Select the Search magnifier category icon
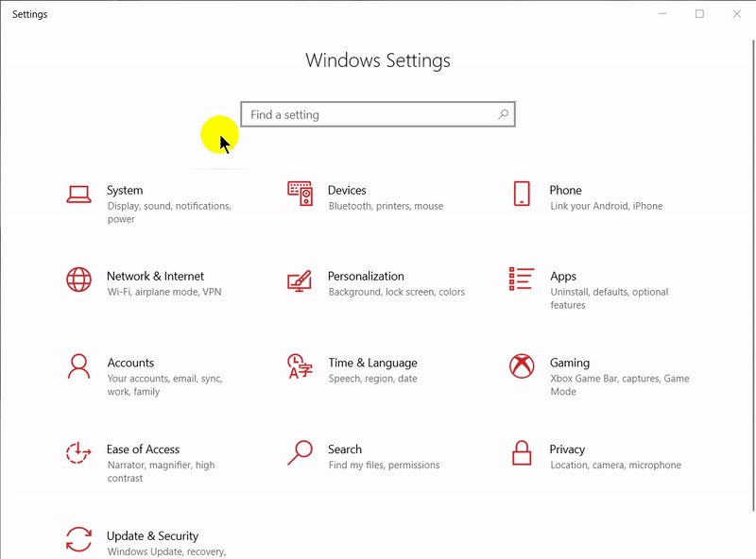Image resolution: width=756 pixels, height=559 pixels. click(300, 453)
